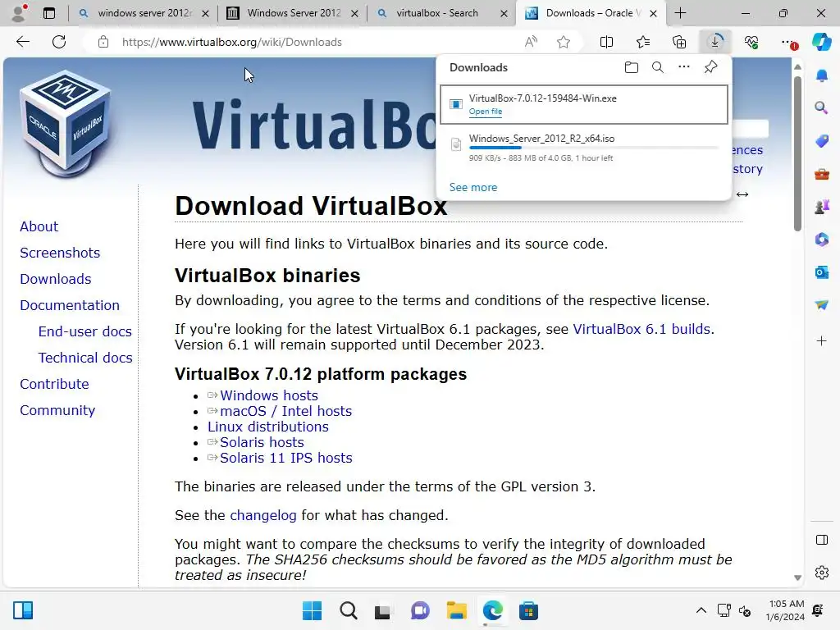Open sidebar Outlook icon

[822, 272]
